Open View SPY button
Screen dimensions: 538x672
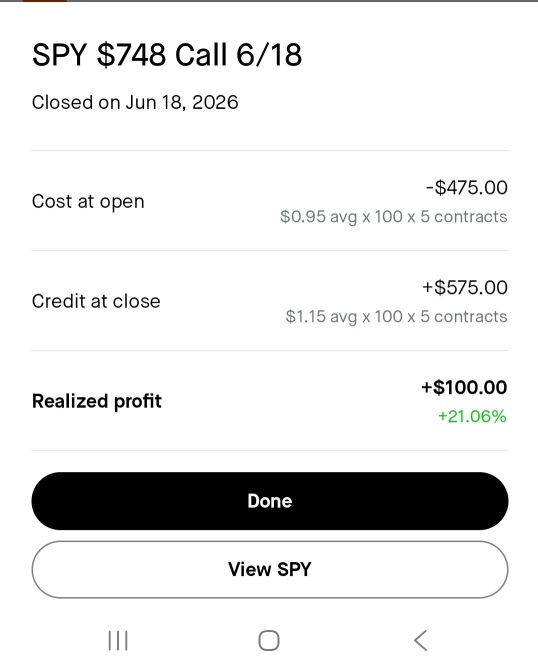[270, 570]
